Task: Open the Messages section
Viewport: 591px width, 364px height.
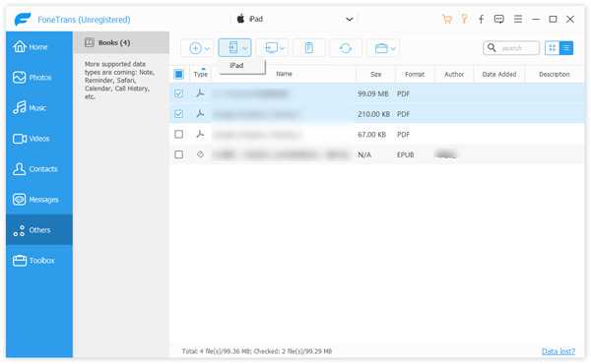Action: point(38,200)
